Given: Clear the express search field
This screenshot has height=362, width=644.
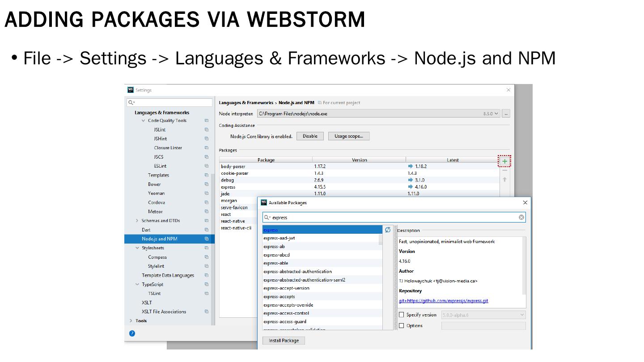Looking at the screenshot, I should tap(521, 218).
